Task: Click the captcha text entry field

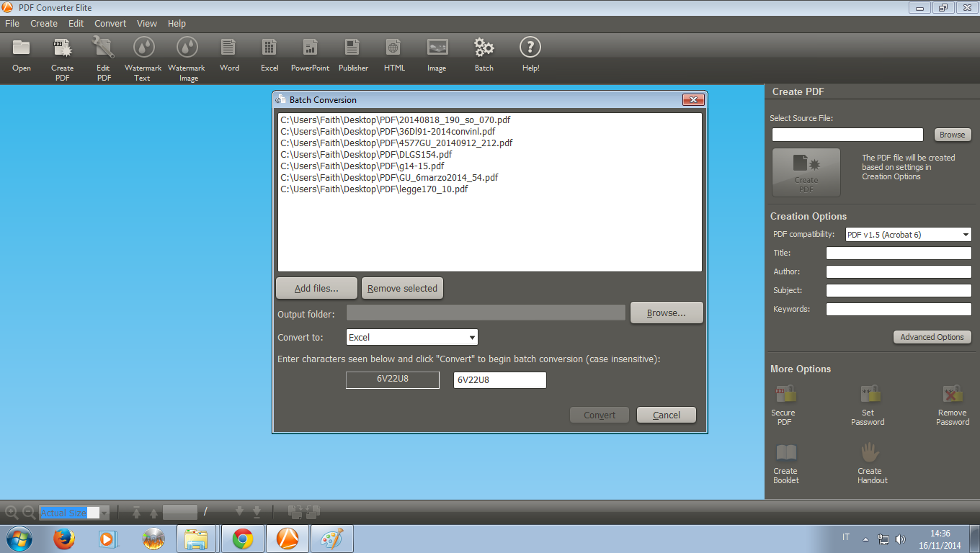Action: (x=499, y=379)
